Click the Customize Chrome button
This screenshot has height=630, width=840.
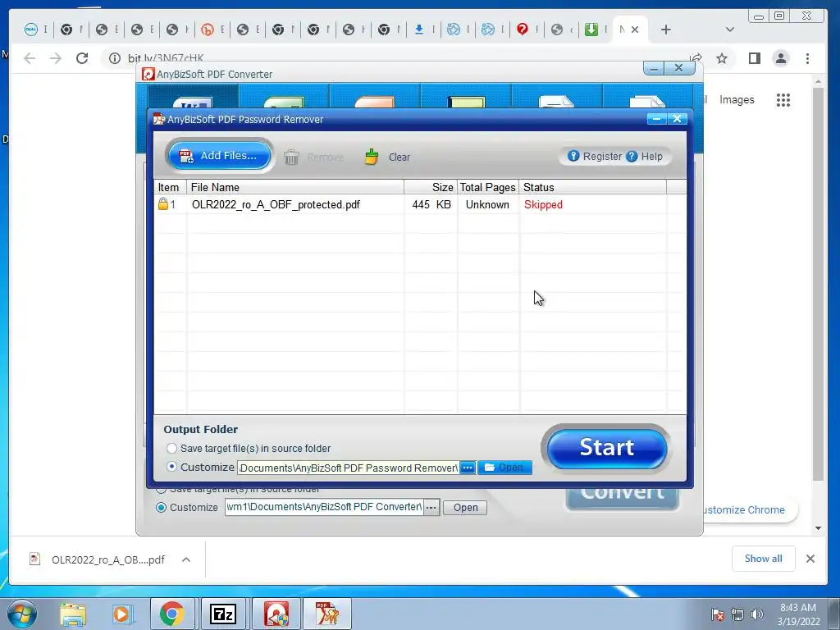(x=749, y=510)
